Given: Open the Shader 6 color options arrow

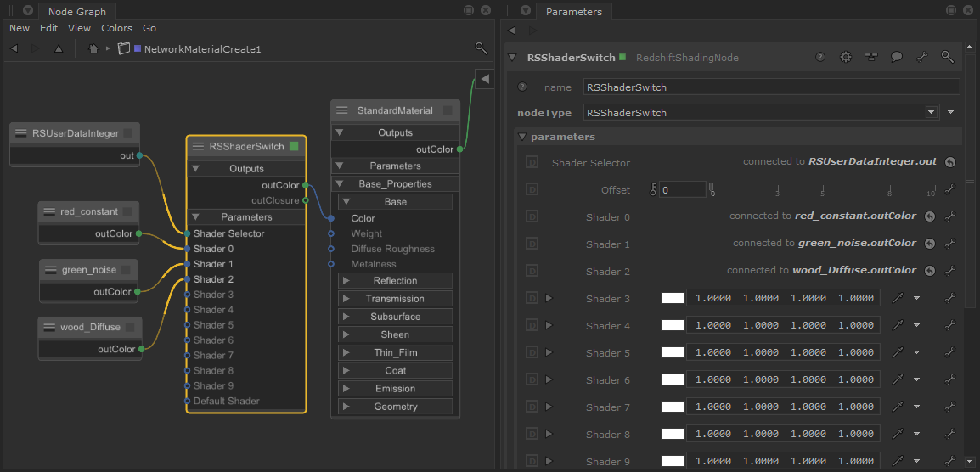Looking at the screenshot, I should tap(917, 380).
